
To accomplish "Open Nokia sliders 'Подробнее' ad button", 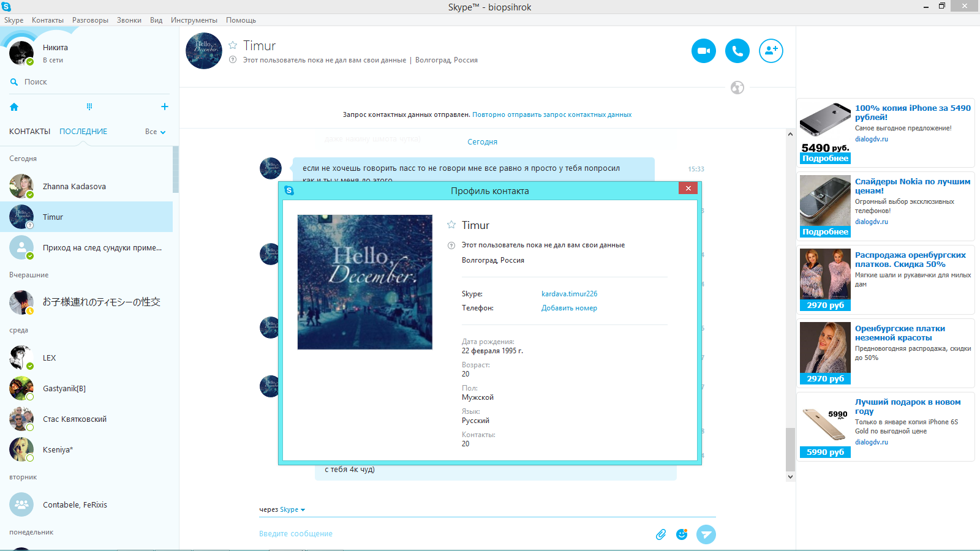I will click(825, 232).
